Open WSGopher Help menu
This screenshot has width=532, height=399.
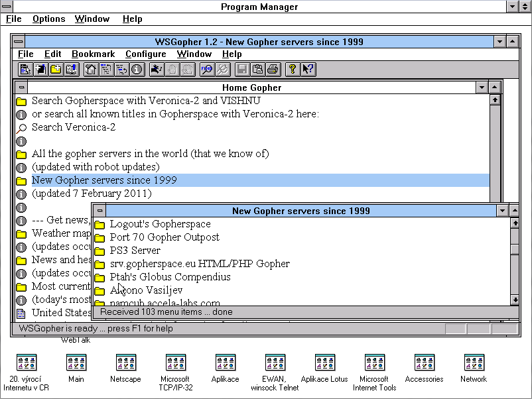232,54
